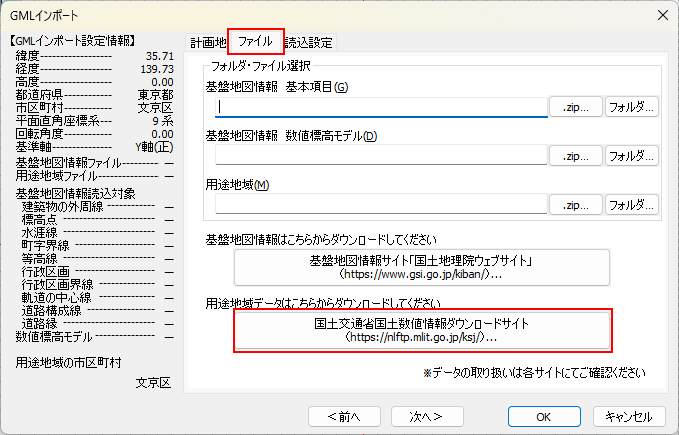Browse .zip for 基本項目(G)
The height and width of the screenshot is (435, 679).
click(576, 107)
